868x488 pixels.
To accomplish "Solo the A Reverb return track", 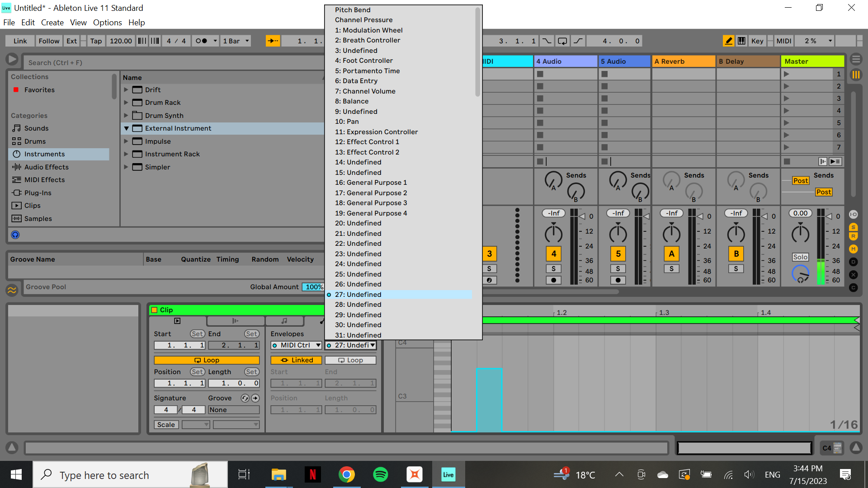I will coord(671,269).
